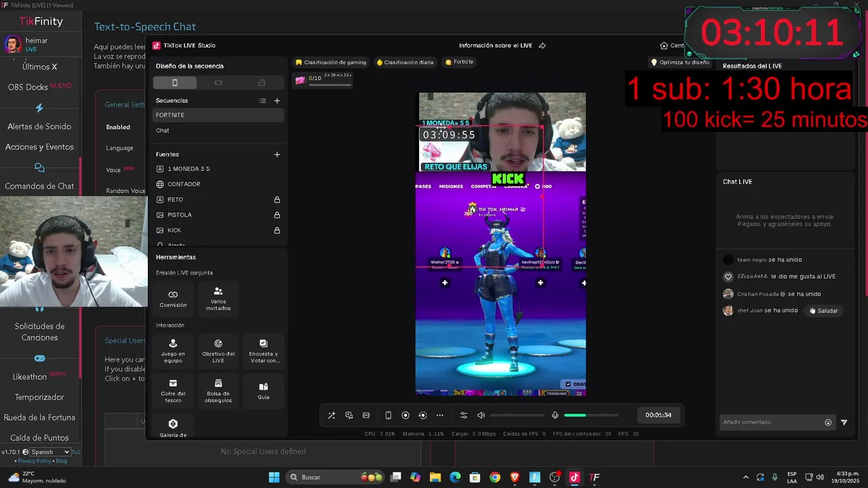
Task: Open Objetivo del LIVE tool
Action: tap(218, 351)
